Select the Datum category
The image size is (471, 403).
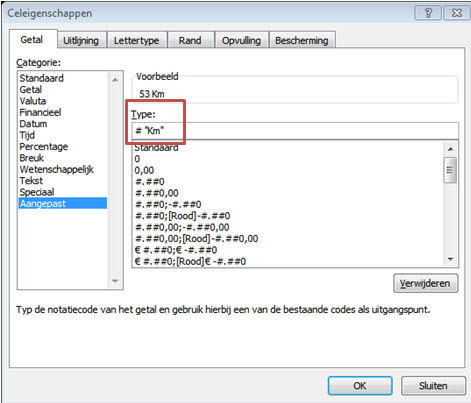click(x=33, y=124)
